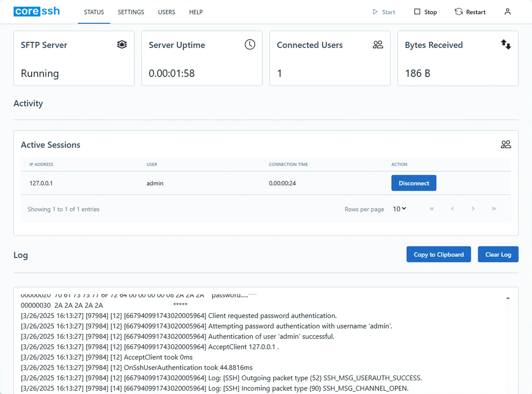
Task: Click the 0.00:01:58 uptime value
Action: [x=172, y=73]
